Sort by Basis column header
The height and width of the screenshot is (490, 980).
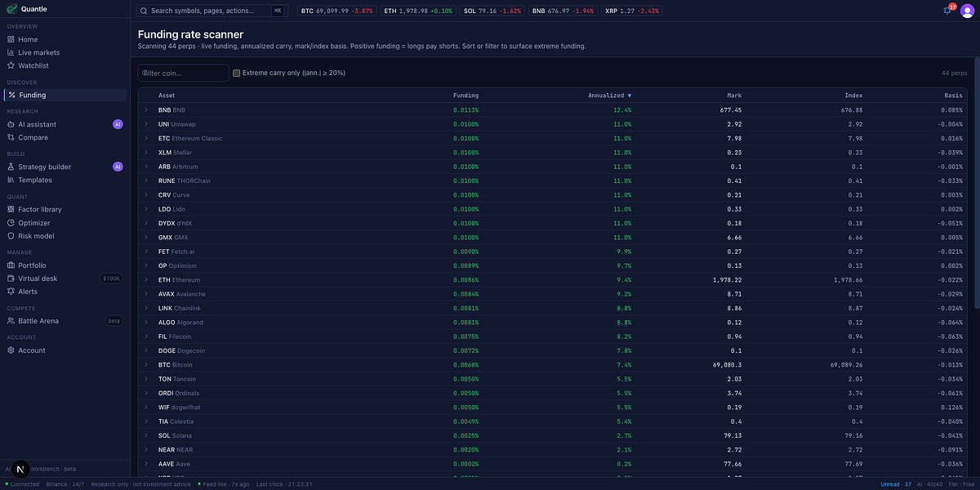click(x=953, y=96)
